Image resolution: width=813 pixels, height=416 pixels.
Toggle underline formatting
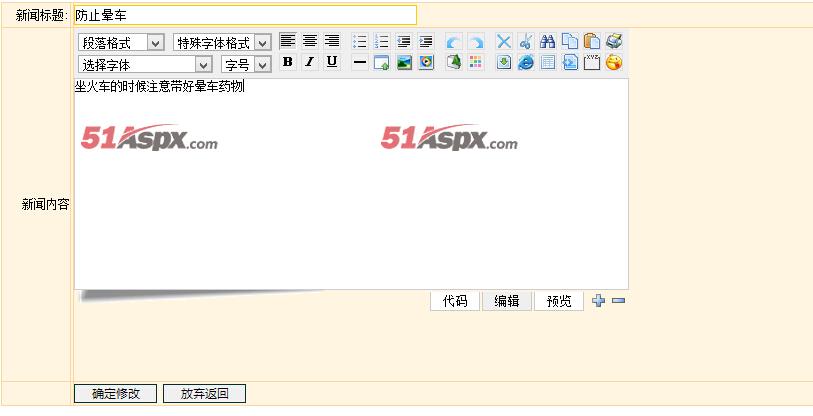tap(332, 62)
